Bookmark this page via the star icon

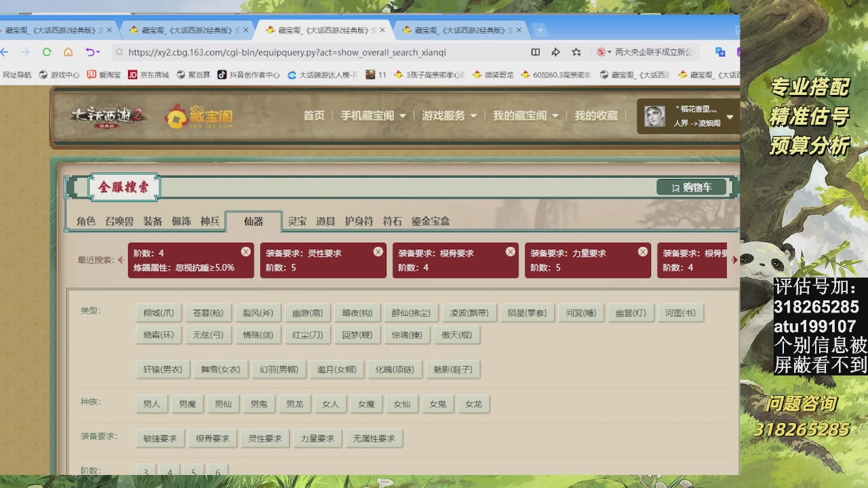pyautogui.click(x=577, y=52)
